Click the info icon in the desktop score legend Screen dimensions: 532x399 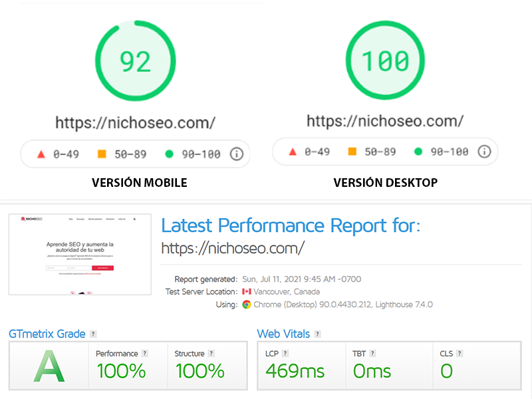pyautogui.click(x=484, y=152)
